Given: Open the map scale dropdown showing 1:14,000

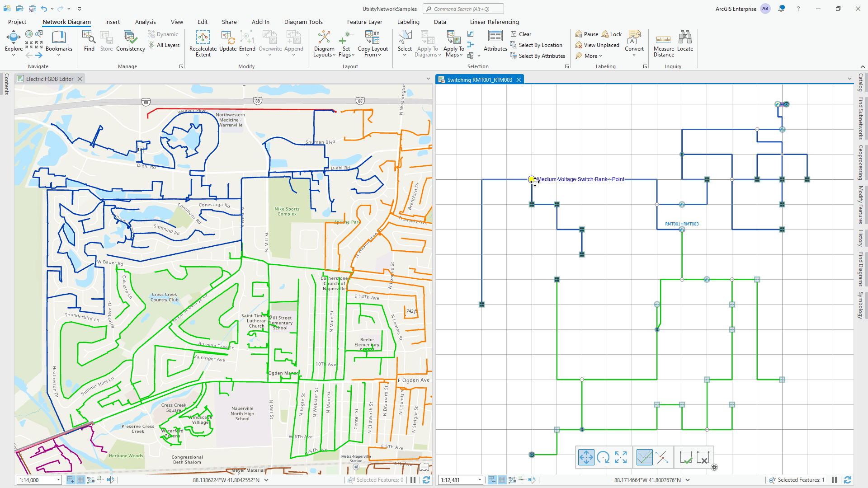Looking at the screenshot, I should [x=58, y=480].
